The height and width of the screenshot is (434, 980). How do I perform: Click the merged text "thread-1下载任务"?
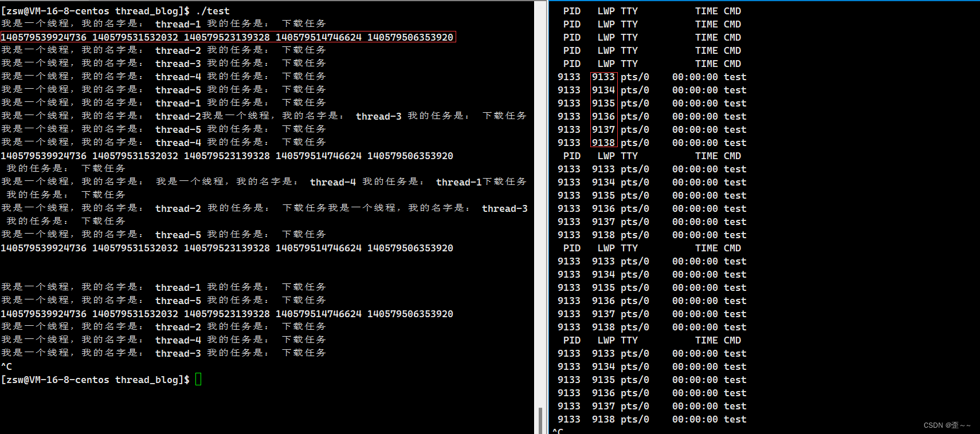click(x=481, y=182)
